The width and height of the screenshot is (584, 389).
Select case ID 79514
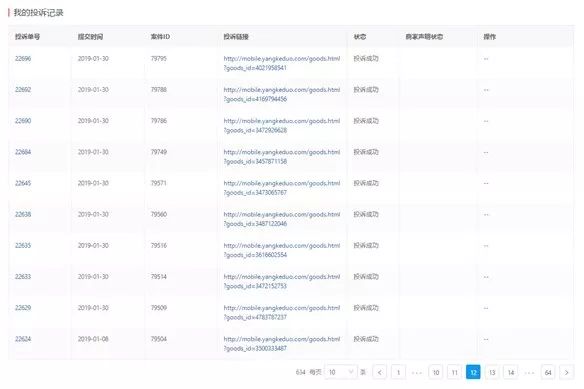159,276
